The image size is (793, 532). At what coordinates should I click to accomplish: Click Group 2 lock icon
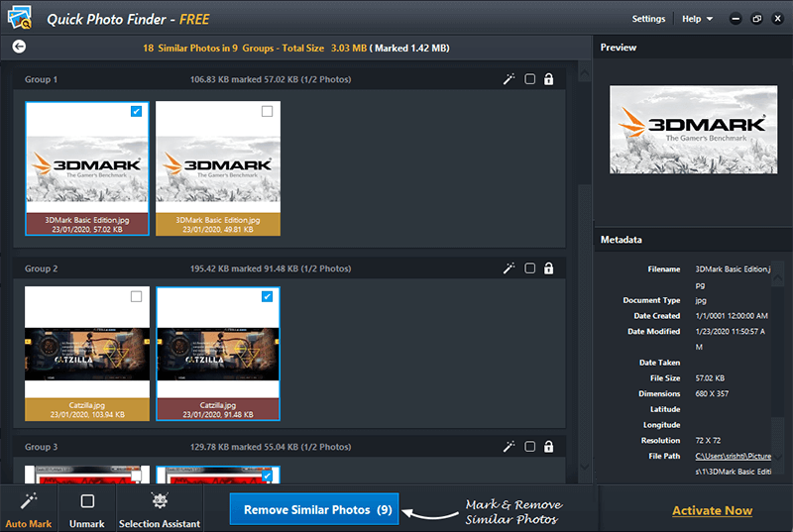[548, 268]
